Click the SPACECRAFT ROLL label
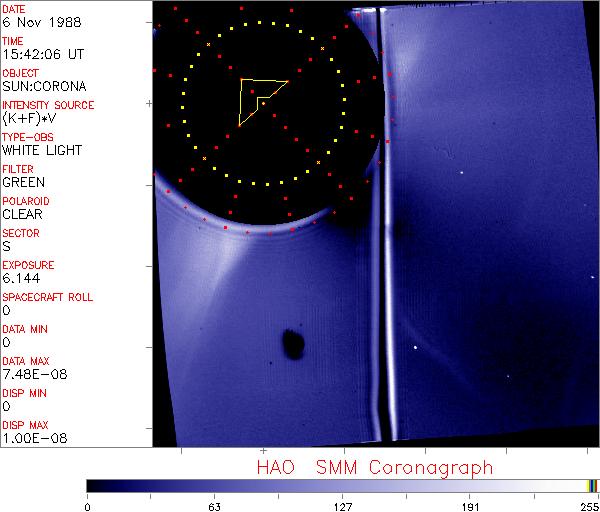Image resolution: width=600 pixels, height=512 pixels. tap(48, 297)
